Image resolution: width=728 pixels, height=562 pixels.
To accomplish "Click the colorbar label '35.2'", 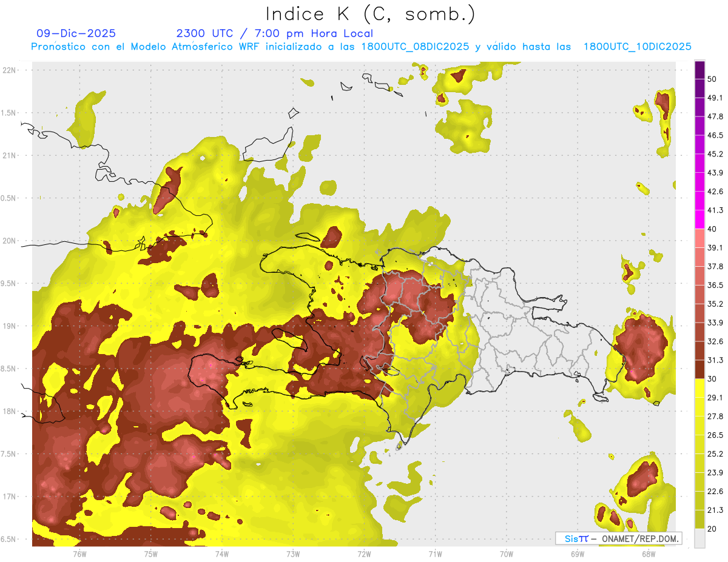I will (x=715, y=304).
